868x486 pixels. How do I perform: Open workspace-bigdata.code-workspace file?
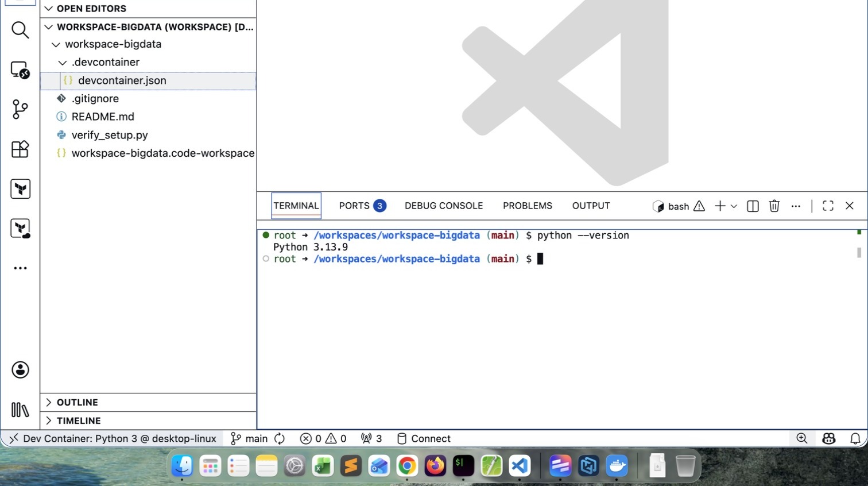(x=148, y=153)
